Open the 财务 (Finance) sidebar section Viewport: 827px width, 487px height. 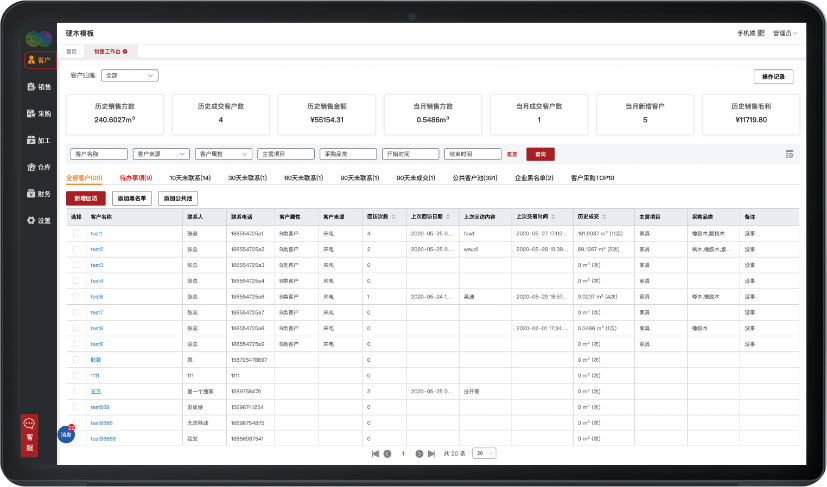40,194
